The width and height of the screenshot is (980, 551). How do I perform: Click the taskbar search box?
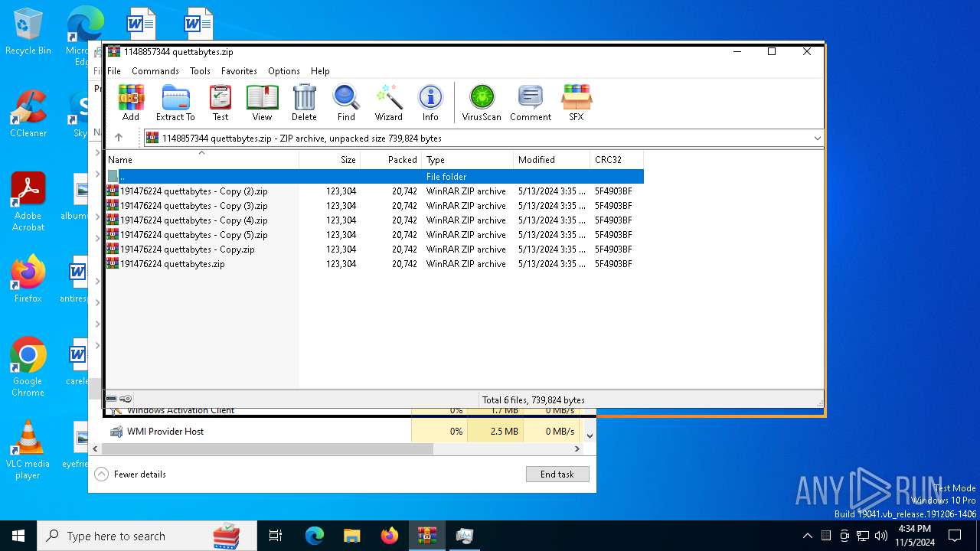point(147,536)
